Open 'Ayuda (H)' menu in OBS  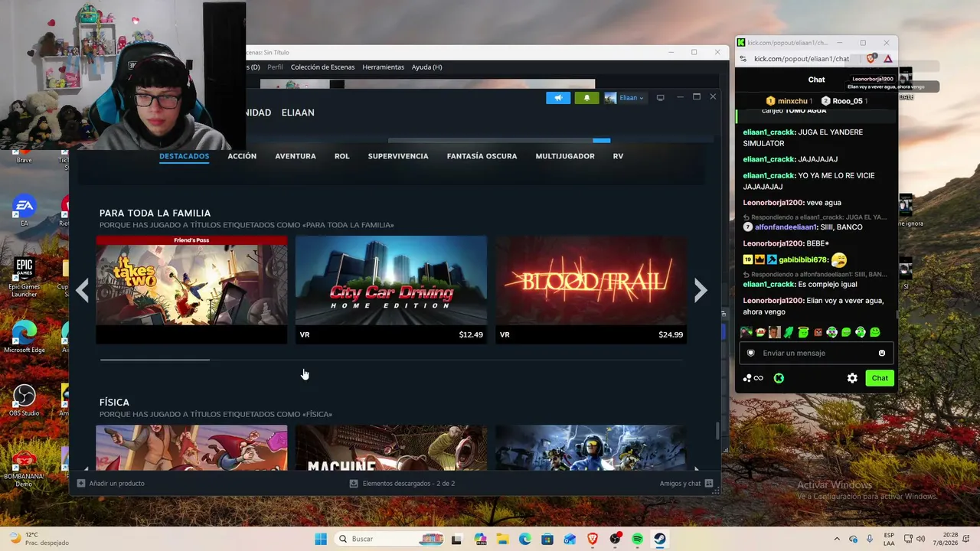point(426,67)
